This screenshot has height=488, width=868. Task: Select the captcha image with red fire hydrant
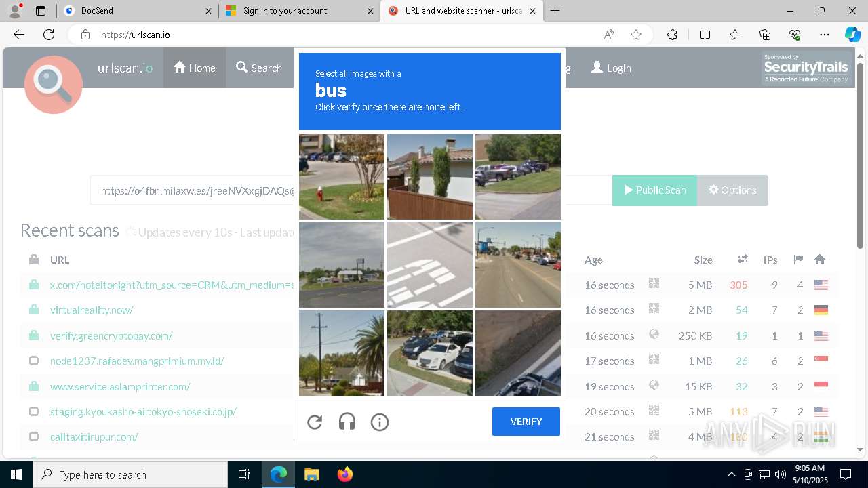pyautogui.click(x=342, y=177)
